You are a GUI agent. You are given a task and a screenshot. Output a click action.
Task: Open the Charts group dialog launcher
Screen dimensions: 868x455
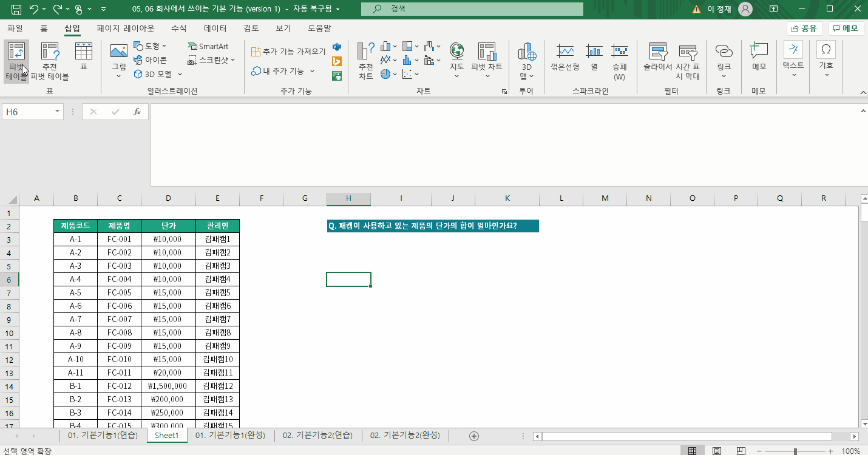(504, 92)
